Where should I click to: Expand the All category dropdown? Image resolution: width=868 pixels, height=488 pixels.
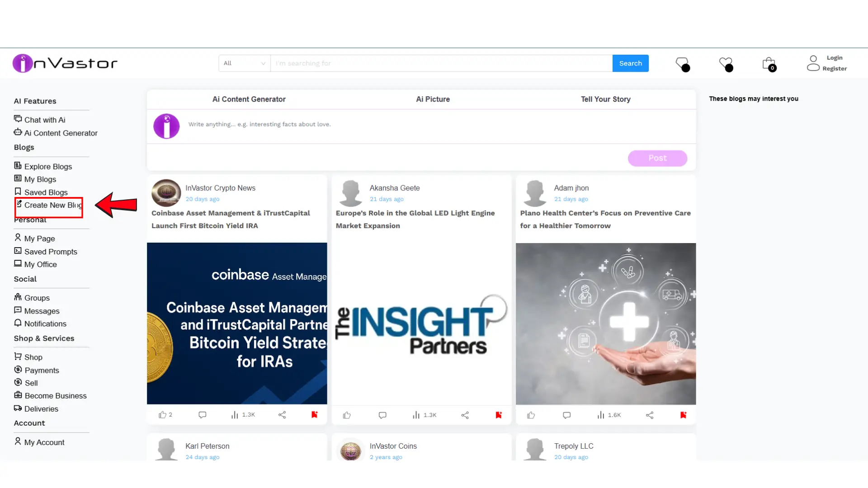click(245, 63)
